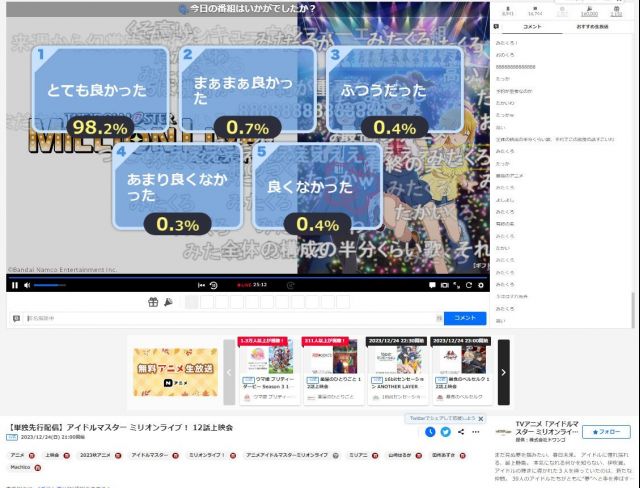
Task: Open player settings gear
Action: coord(481,285)
